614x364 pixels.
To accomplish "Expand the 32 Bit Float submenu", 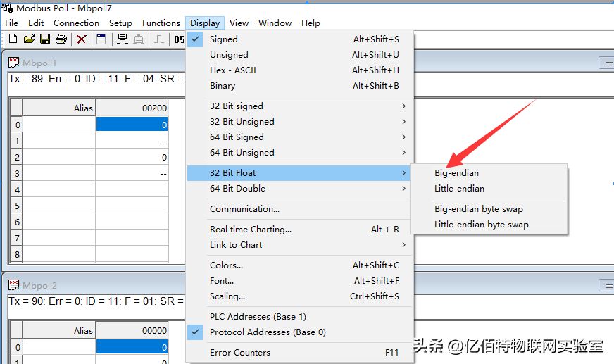I will [299, 173].
